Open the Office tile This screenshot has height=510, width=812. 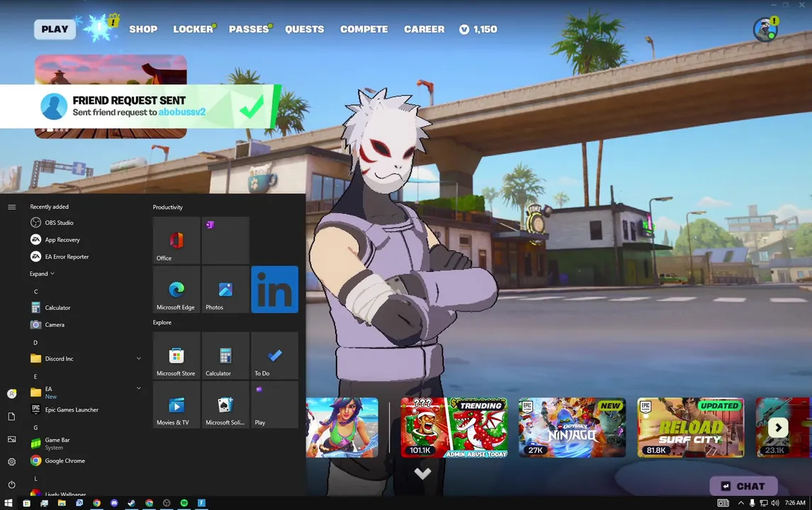pos(176,240)
